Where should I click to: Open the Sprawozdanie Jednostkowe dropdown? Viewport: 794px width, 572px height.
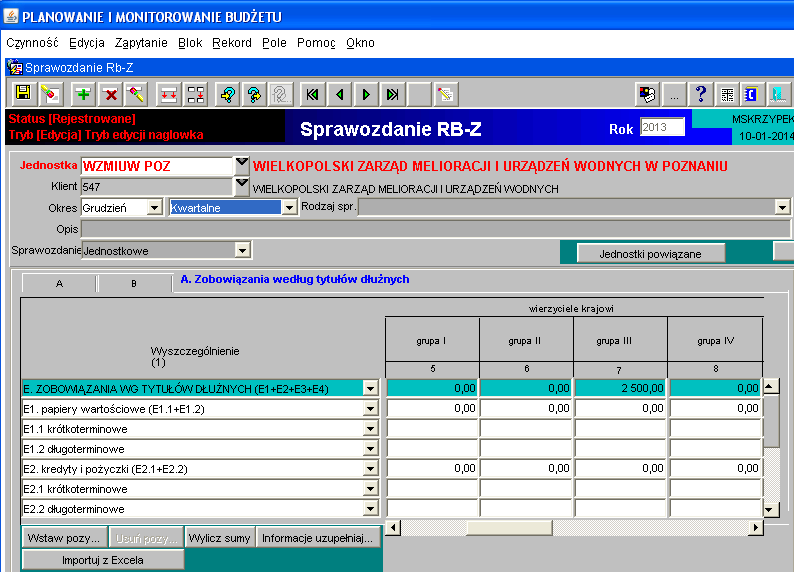click(x=243, y=251)
